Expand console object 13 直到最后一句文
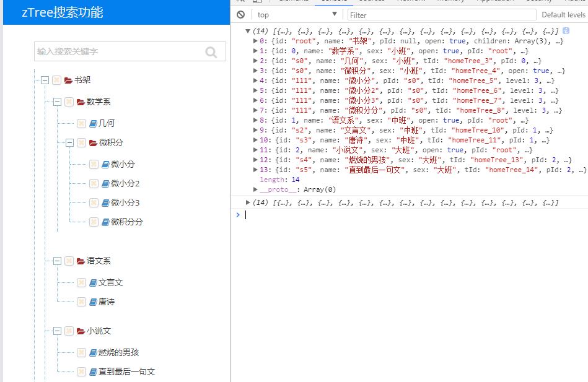Viewport: 588px width, 382px height. [255, 170]
